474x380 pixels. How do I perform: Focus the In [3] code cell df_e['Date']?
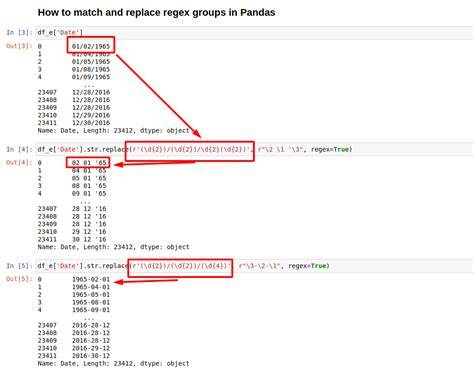click(255, 33)
